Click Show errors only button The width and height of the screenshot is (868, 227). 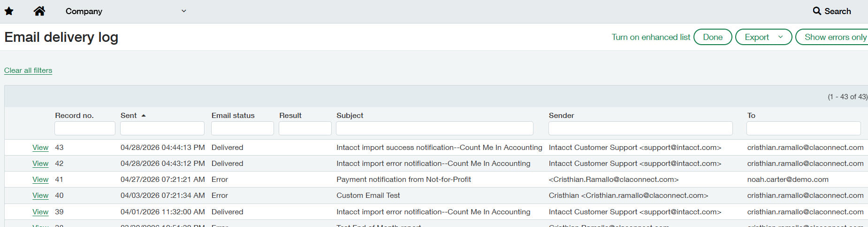coord(832,37)
